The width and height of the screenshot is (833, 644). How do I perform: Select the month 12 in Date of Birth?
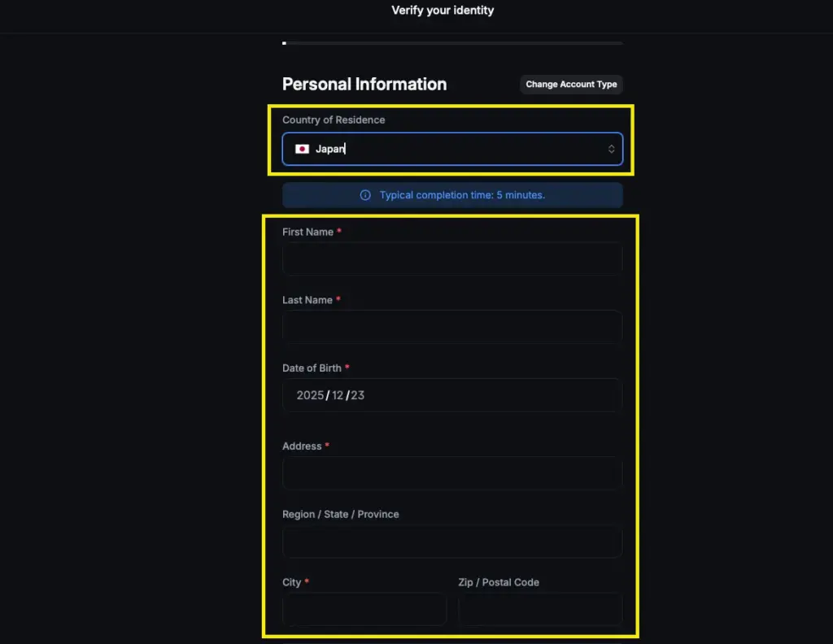338,395
